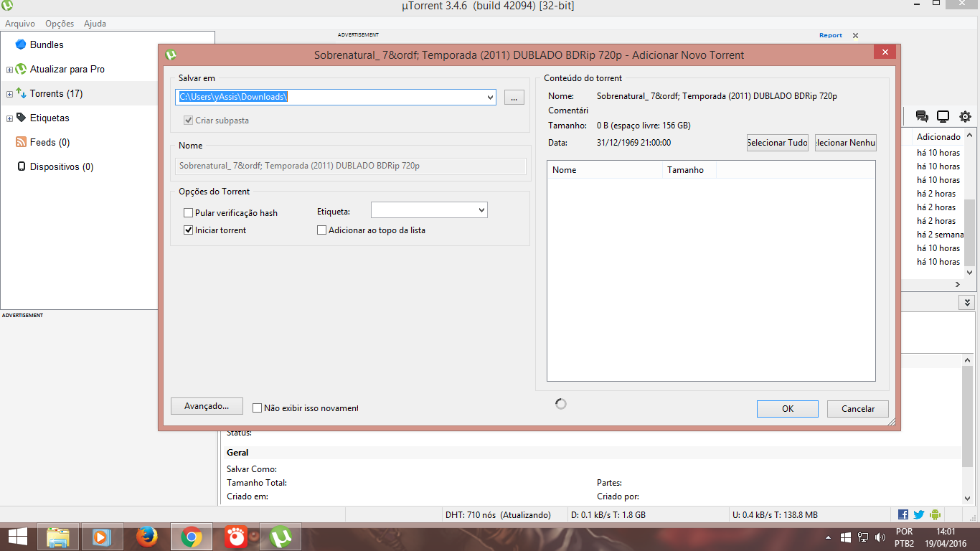Click the Tamanho column header
This screenshot has width=980, height=551.
(689, 170)
